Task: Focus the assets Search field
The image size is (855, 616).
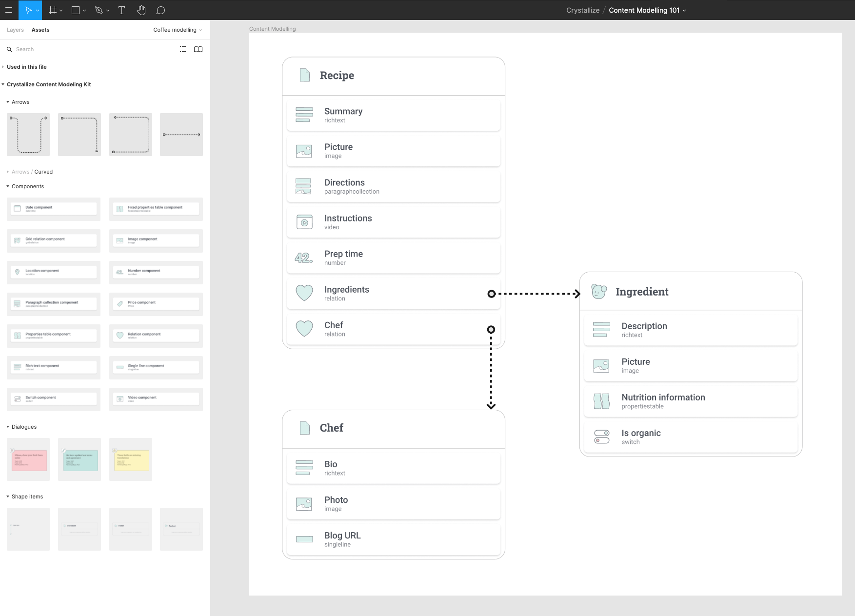Action: (x=93, y=49)
